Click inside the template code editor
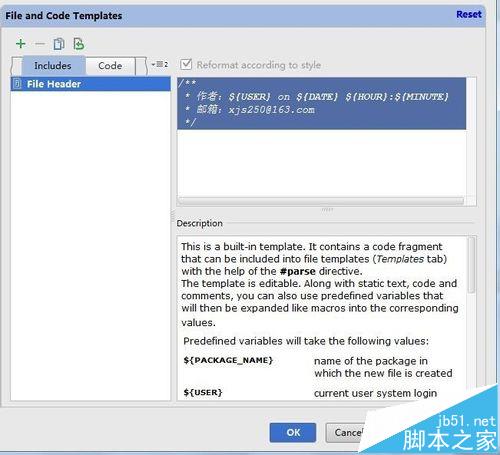The height and width of the screenshot is (455, 500). pyautogui.click(x=322, y=137)
